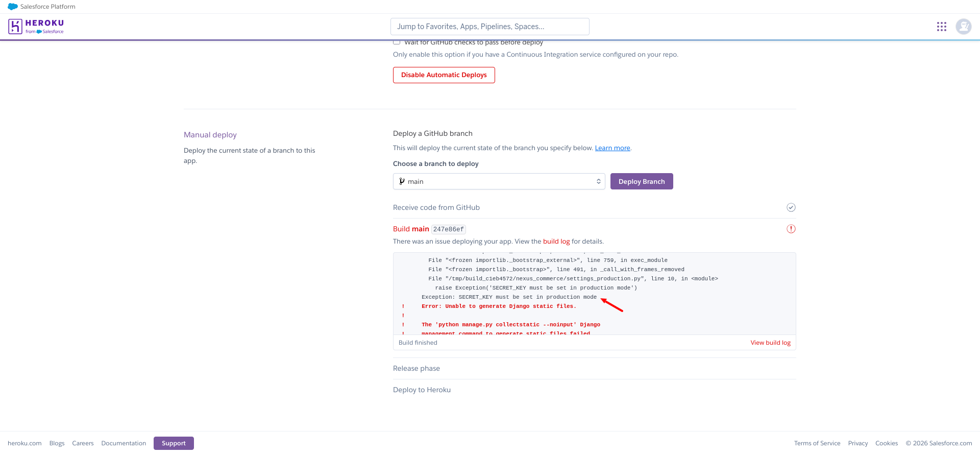Image resolution: width=980 pixels, height=455 pixels.
Task: Click the Release phase step
Action: coord(416,368)
